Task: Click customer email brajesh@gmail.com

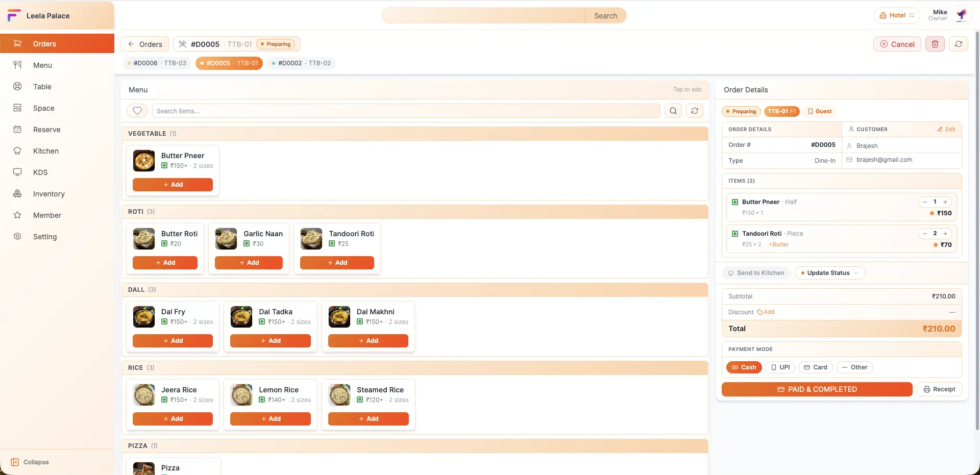Action: pos(884,160)
